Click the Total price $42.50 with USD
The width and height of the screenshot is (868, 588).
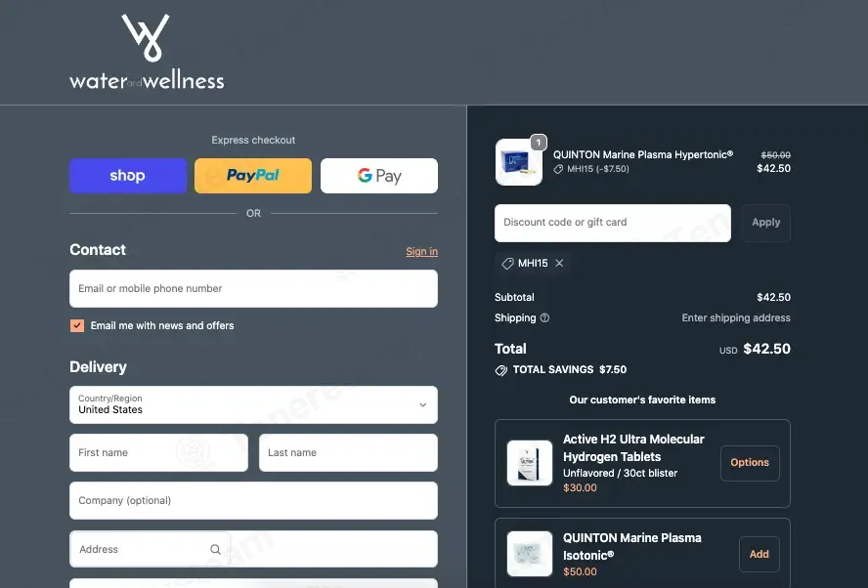tap(755, 349)
